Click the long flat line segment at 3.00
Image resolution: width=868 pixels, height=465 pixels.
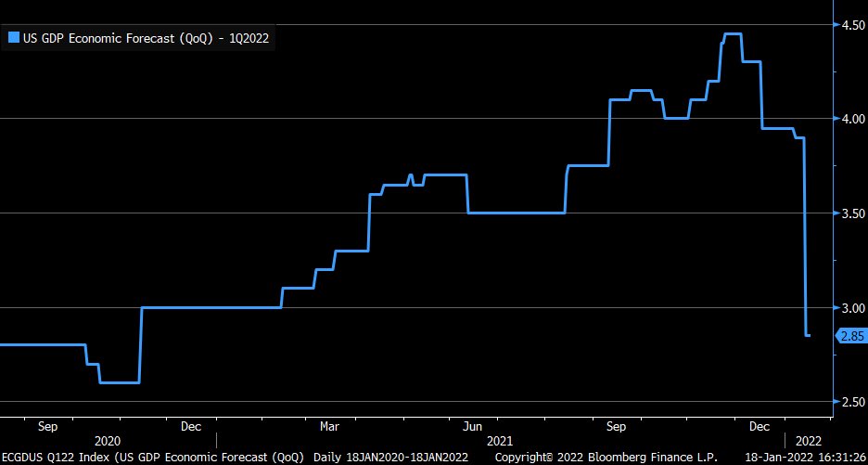point(211,307)
